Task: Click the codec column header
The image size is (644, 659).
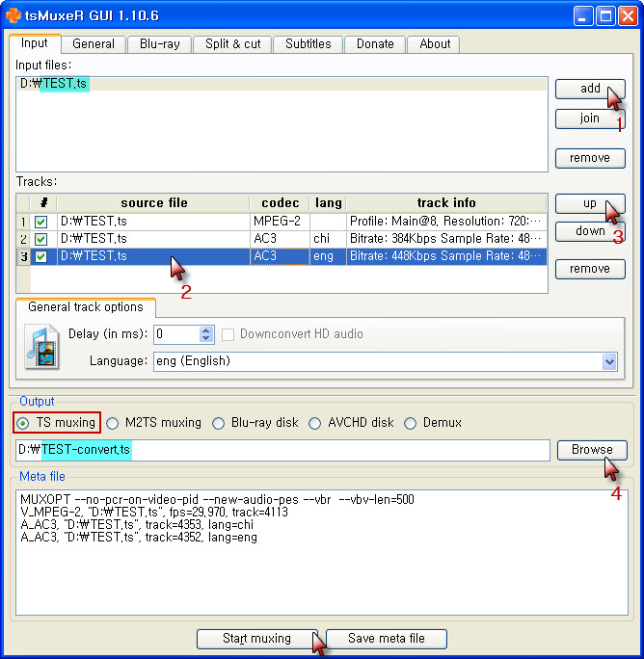Action: point(280,203)
